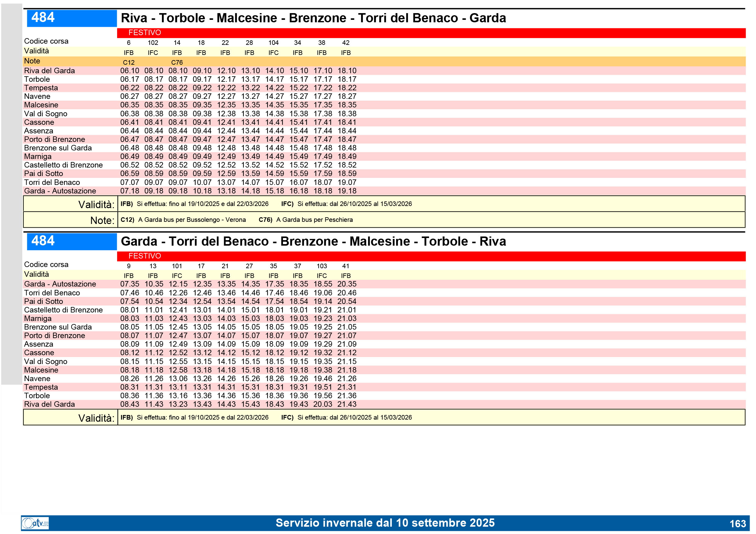The height and width of the screenshot is (534, 756).
Task: Select trip code 101 in the lower table
Action: click(177, 266)
